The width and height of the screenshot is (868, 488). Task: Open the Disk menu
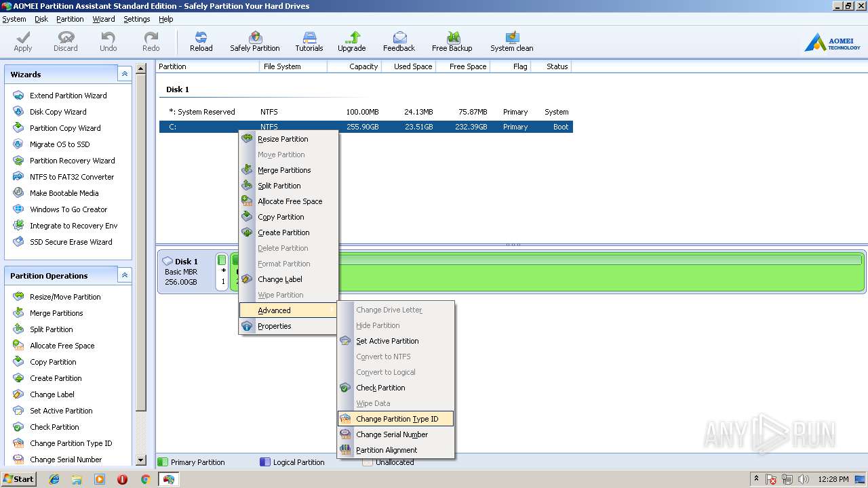click(41, 19)
